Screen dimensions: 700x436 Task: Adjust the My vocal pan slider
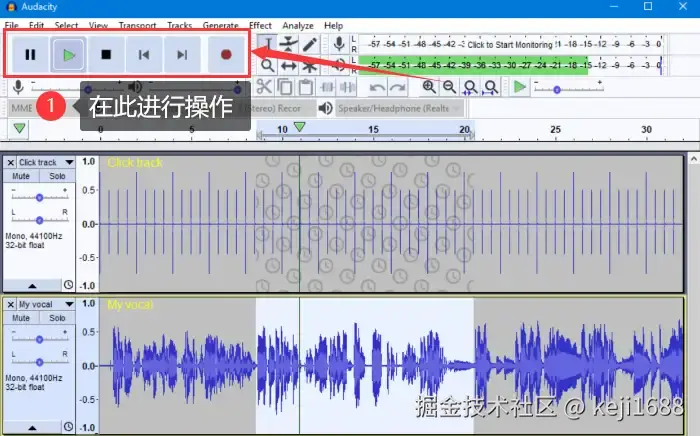tap(39, 362)
